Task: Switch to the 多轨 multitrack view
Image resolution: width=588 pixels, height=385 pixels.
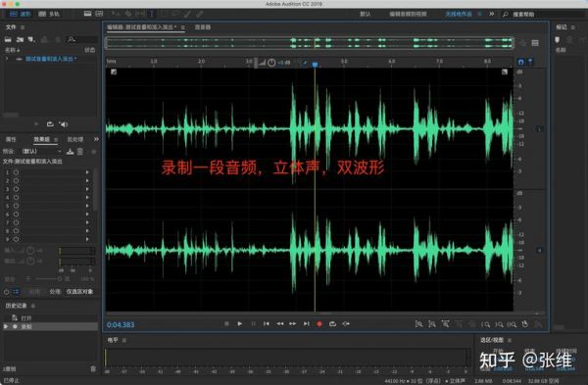Action: click(49, 14)
